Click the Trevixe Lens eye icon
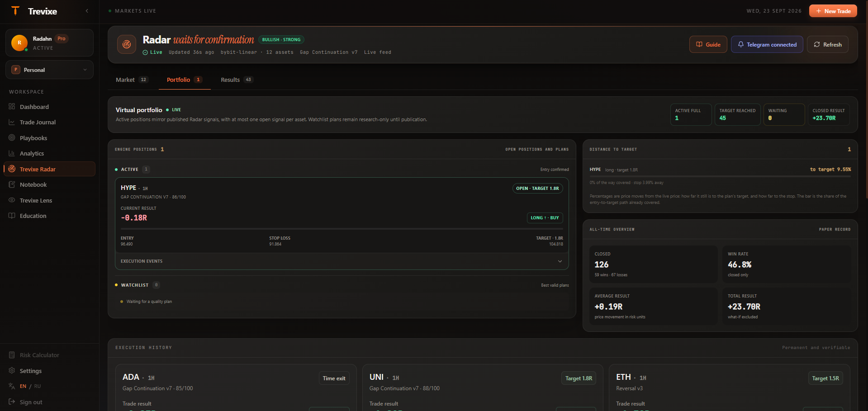 pos(12,200)
